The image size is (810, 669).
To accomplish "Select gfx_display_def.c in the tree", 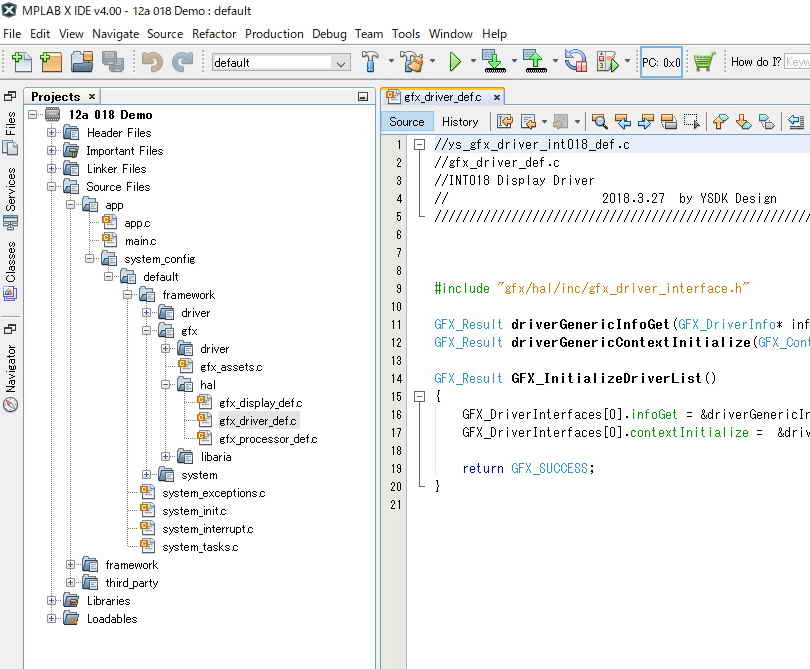I will tap(260, 403).
